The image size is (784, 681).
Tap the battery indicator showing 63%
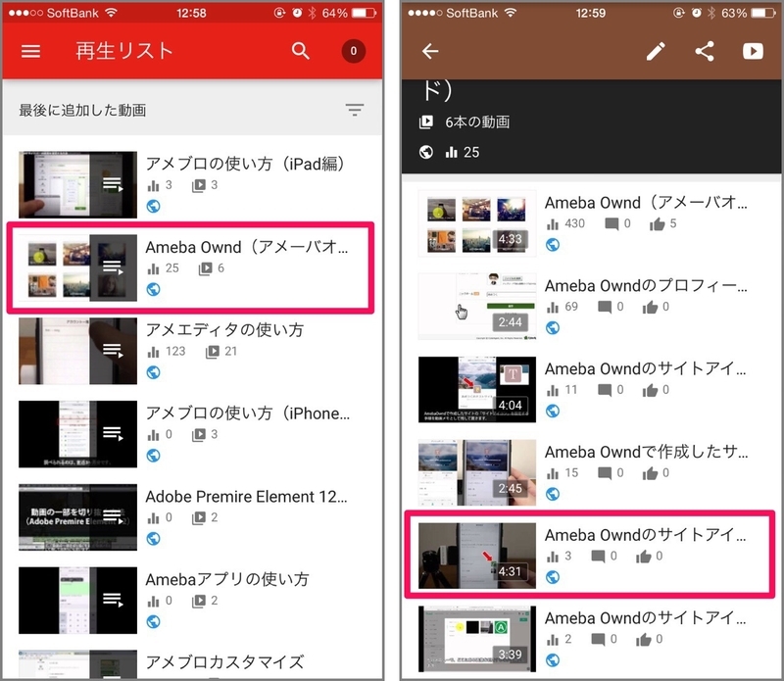763,13
